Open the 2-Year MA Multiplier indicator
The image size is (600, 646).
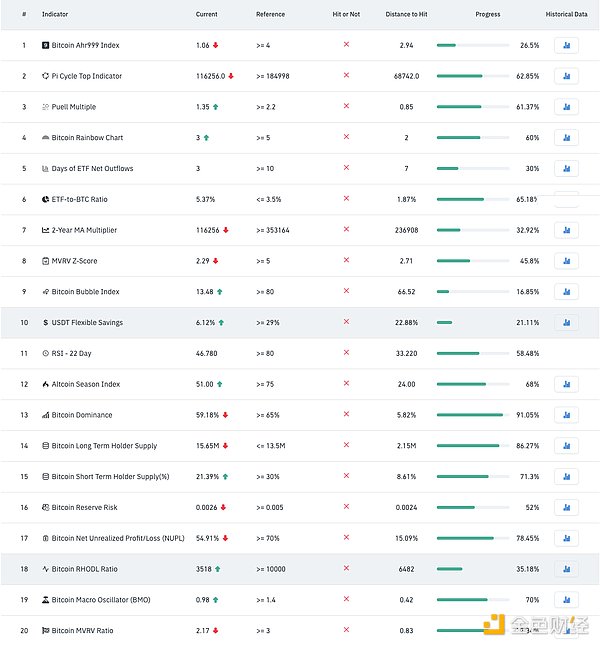pyautogui.click(x=84, y=230)
